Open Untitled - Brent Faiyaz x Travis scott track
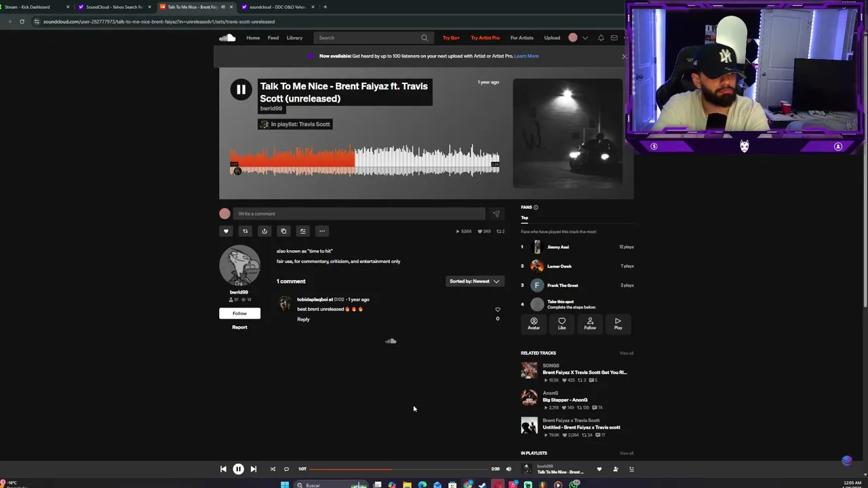Viewport: 868px width, 488px height. coord(581,428)
